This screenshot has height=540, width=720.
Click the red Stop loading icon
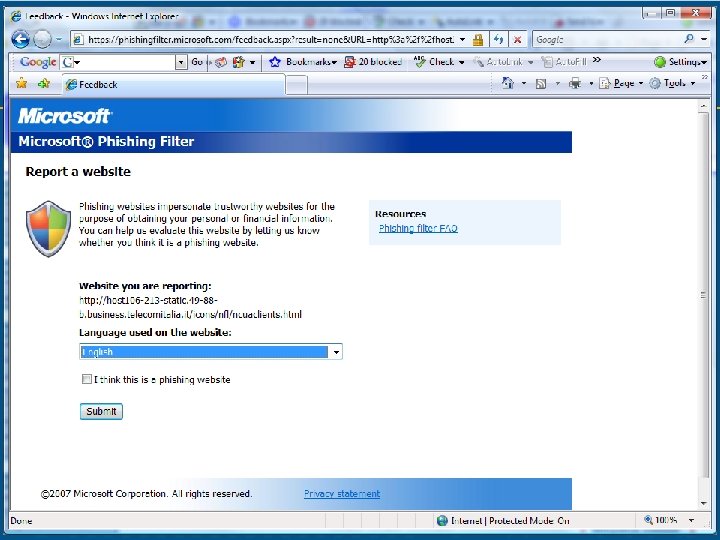518,39
